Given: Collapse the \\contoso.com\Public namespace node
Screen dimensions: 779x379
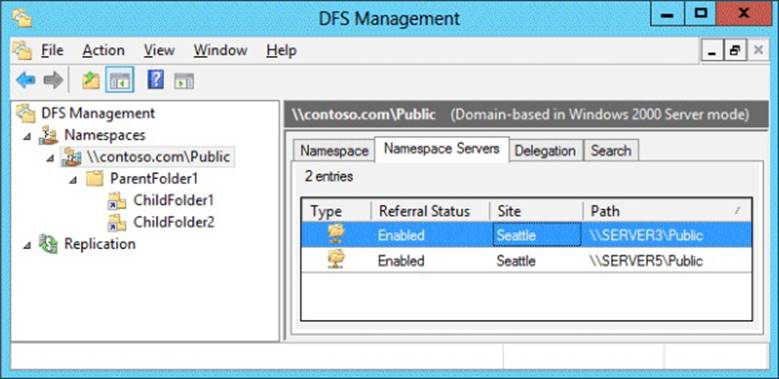Looking at the screenshot, I should tap(50, 158).
